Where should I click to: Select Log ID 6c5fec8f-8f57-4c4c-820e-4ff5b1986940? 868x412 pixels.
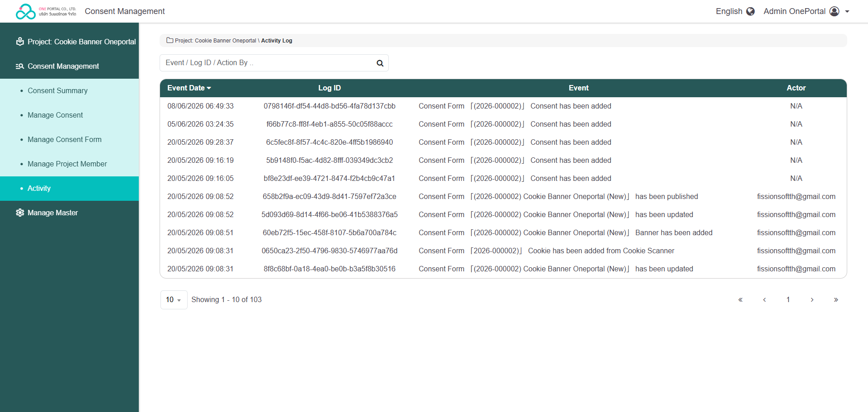[330, 142]
